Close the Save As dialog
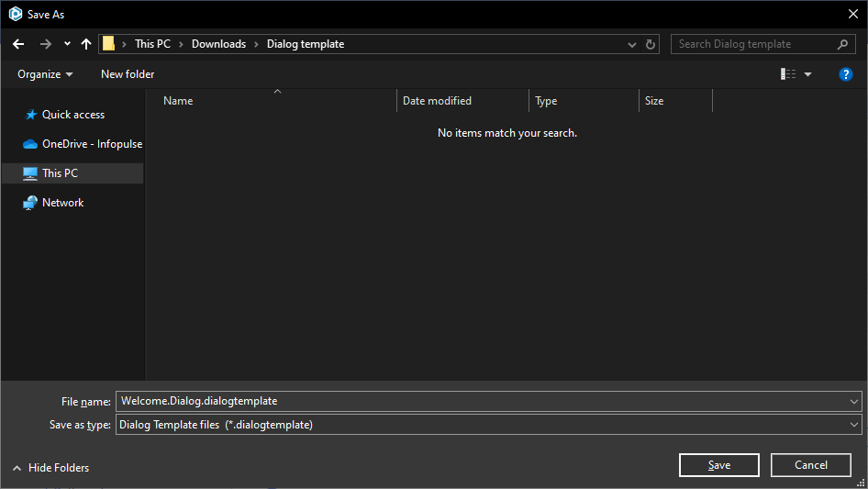The width and height of the screenshot is (868, 489). click(x=853, y=15)
